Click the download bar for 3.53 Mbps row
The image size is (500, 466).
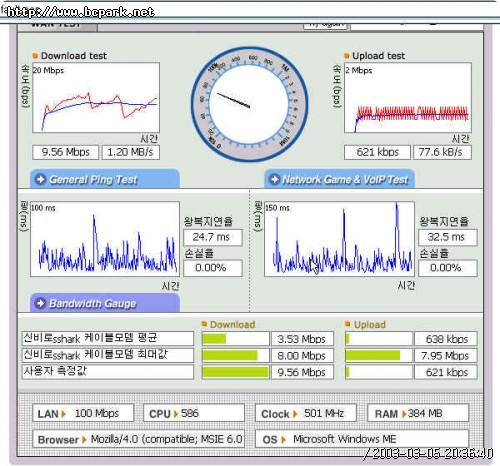235,339
